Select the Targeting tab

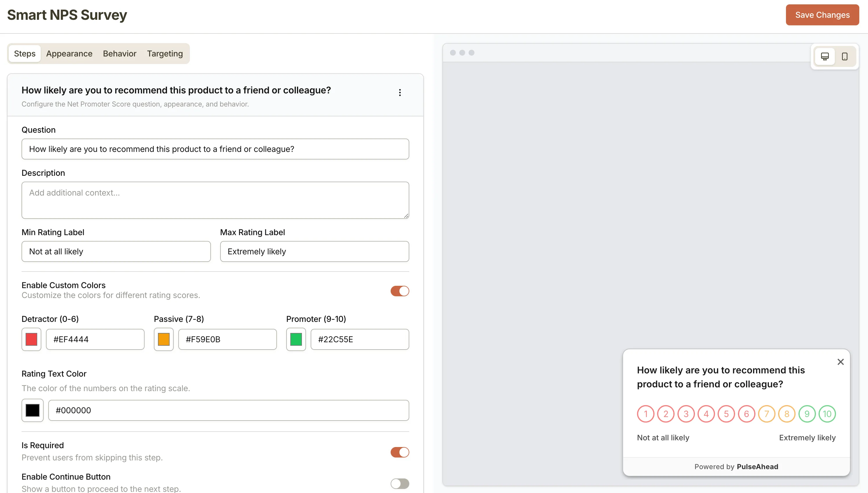click(x=164, y=54)
